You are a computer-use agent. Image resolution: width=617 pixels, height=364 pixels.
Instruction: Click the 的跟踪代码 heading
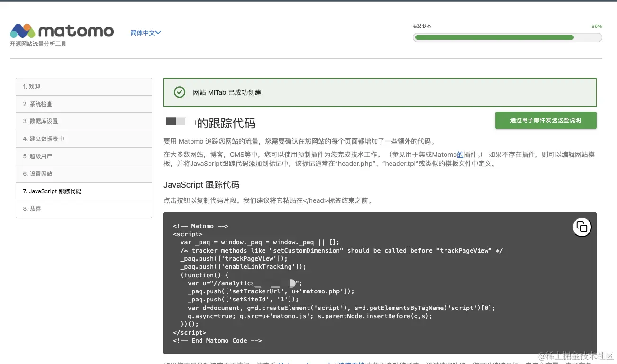coord(227,123)
